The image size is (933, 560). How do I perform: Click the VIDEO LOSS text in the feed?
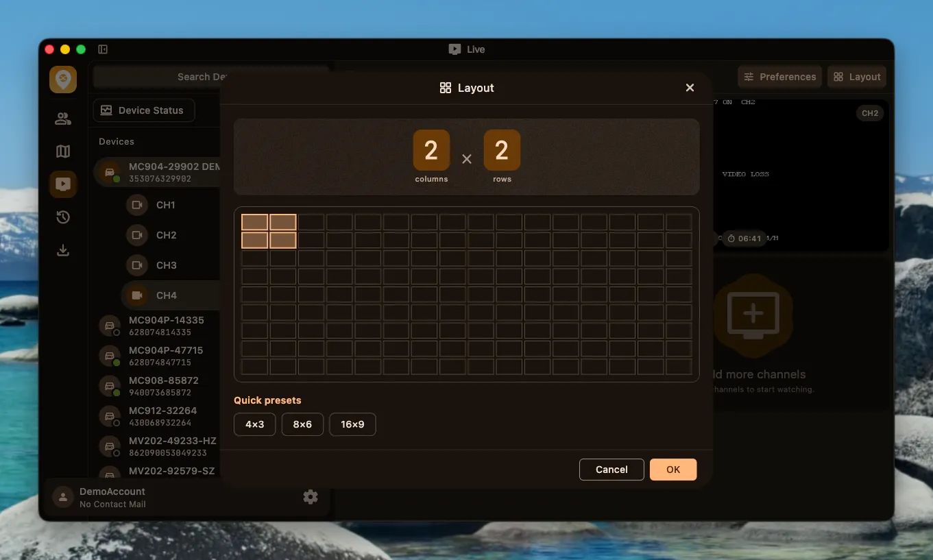coord(746,174)
